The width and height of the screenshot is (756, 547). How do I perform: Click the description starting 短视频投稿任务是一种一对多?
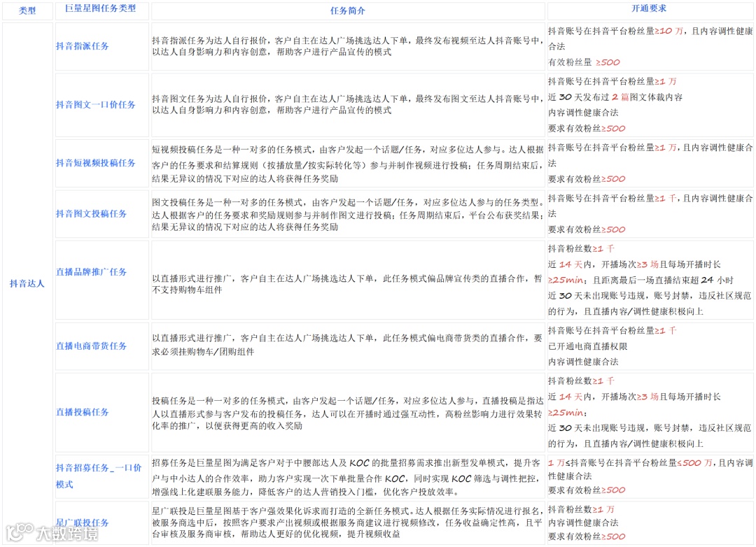[348, 164]
